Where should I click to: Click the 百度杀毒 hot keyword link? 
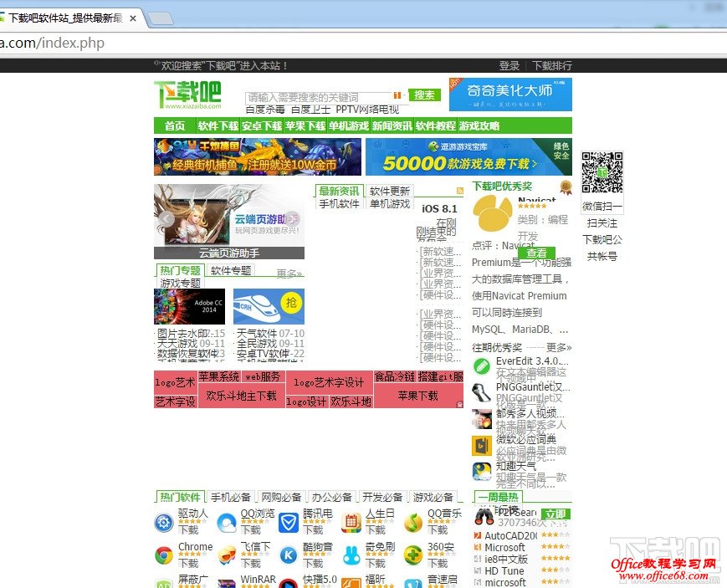(x=265, y=110)
